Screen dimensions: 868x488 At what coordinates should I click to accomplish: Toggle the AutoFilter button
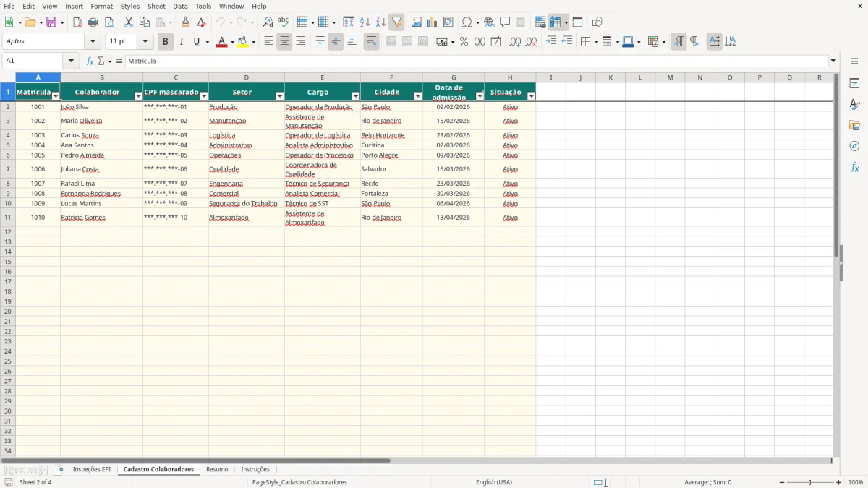click(x=397, y=22)
